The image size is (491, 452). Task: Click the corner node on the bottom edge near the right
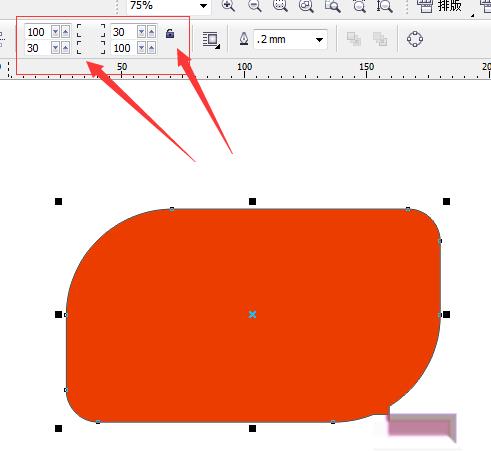click(x=333, y=422)
